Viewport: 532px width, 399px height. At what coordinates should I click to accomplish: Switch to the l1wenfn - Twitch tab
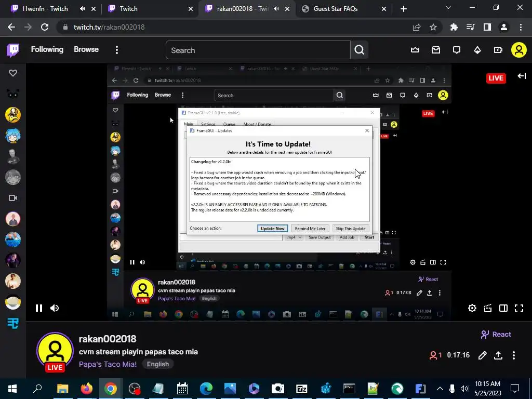(45, 9)
